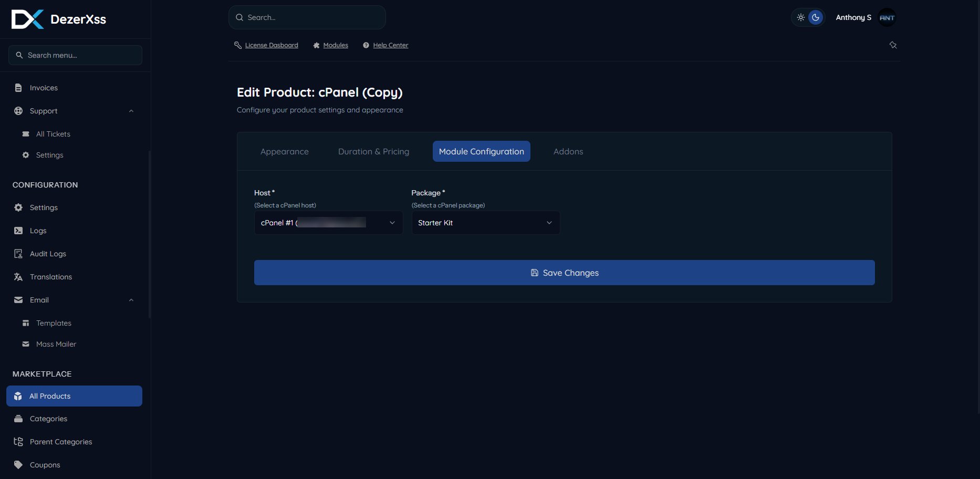The image size is (980, 479).
Task: Collapse the Email menu chevron
Action: coord(131,300)
